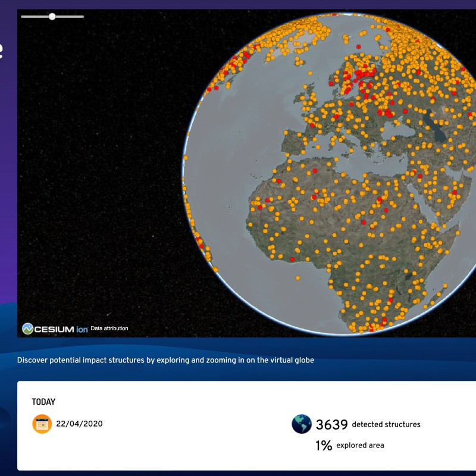Click the date 22/04/2020

pyautogui.click(x=80, y=424)
